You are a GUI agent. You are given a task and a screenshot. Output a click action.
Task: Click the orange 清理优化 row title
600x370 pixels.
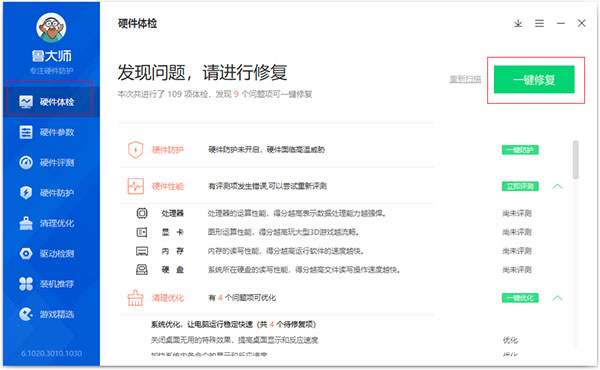[x=168, y=298]
